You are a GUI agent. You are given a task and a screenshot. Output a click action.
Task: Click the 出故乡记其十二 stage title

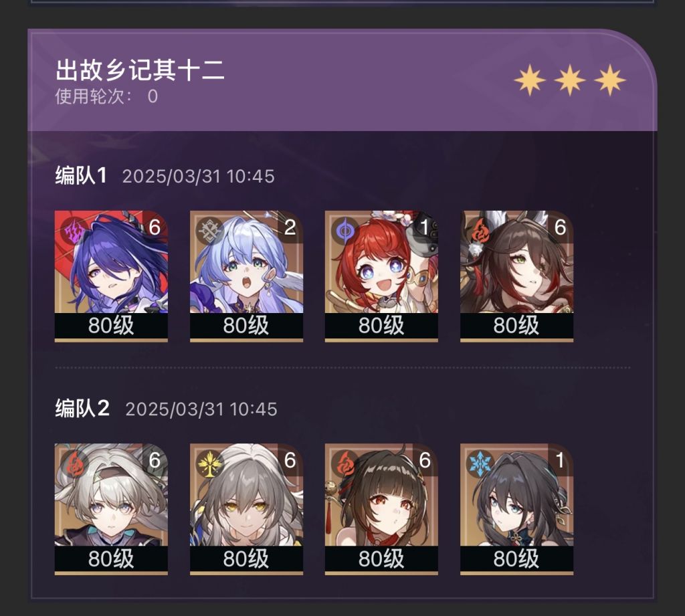pyautogui.click(x=140, y=70)
